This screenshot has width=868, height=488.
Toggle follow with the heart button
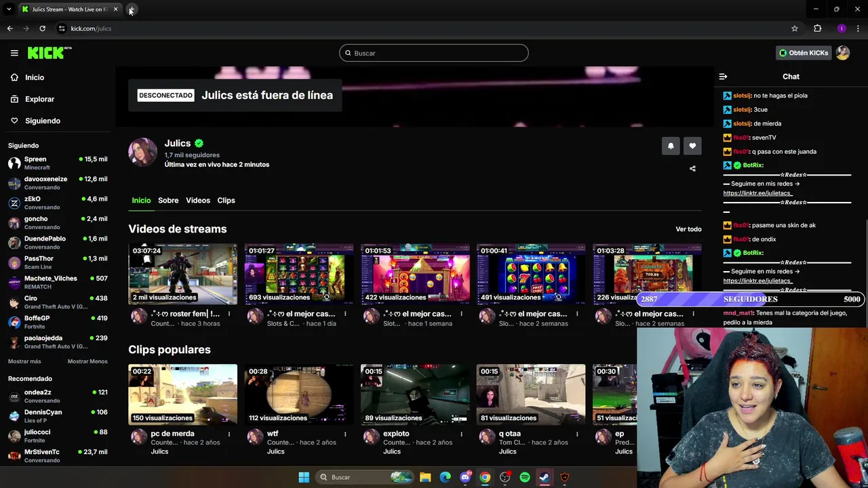(692, 146)
